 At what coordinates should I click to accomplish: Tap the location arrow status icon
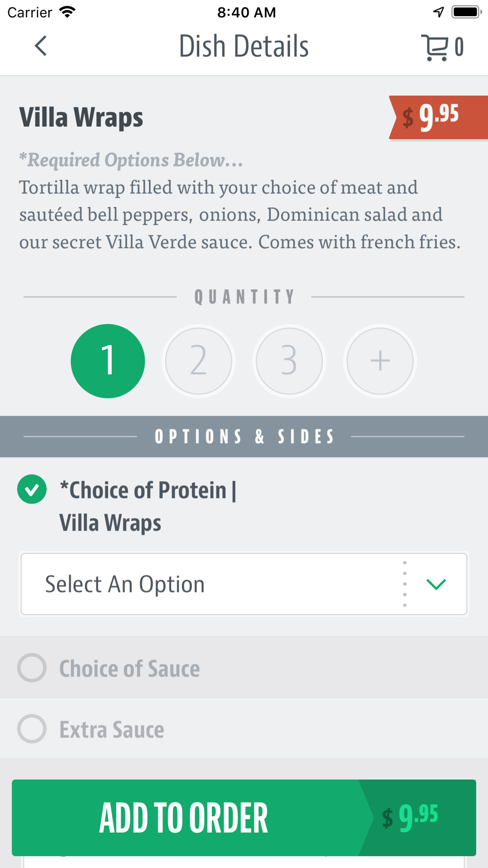[438, 12]
